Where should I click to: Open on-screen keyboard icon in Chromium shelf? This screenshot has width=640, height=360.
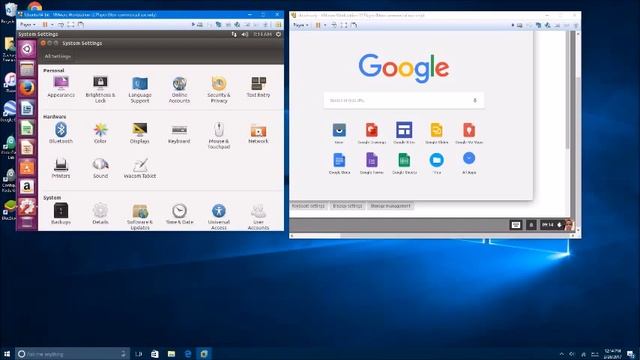click(516, 224)
